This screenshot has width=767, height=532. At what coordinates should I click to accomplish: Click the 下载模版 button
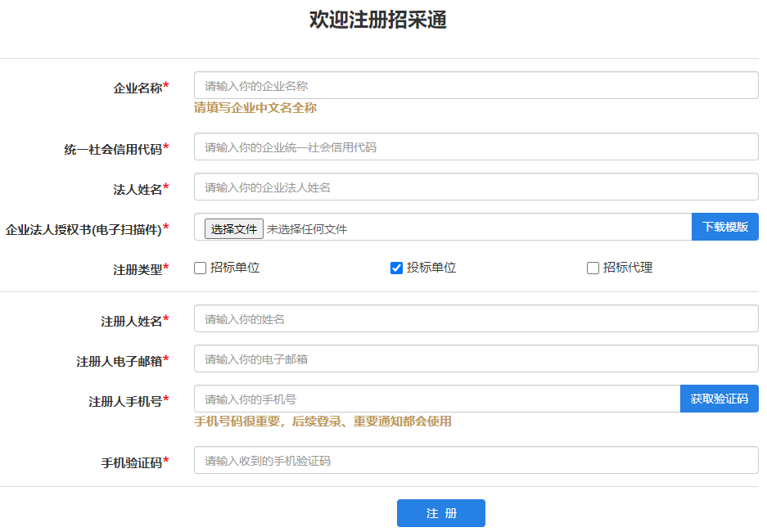[x=724, y=227]
